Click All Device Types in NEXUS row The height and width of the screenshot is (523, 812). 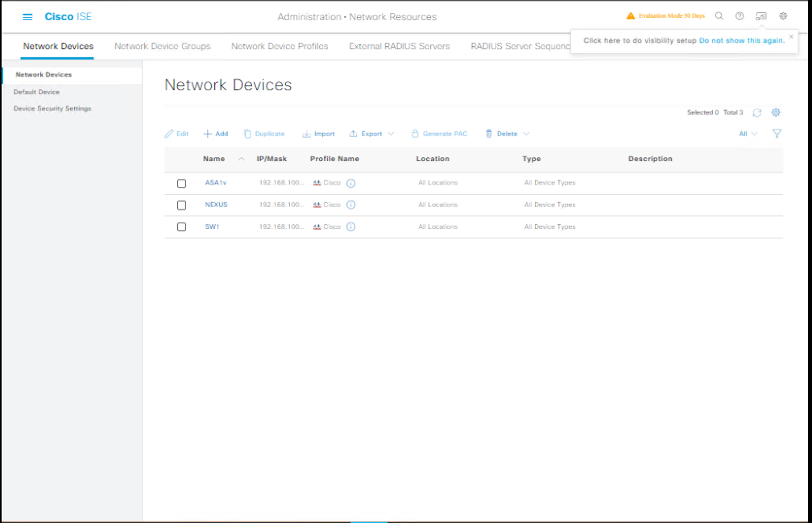(x=550, y=205)
